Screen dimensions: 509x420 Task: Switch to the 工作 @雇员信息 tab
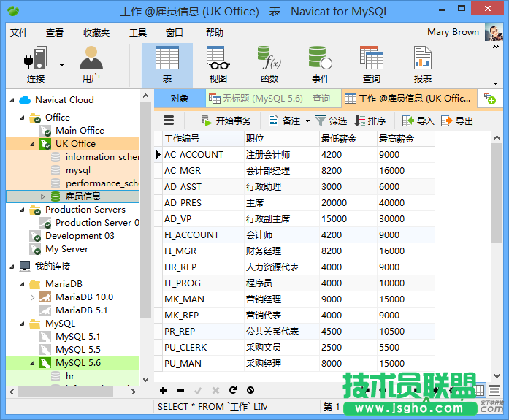[409, 99]
